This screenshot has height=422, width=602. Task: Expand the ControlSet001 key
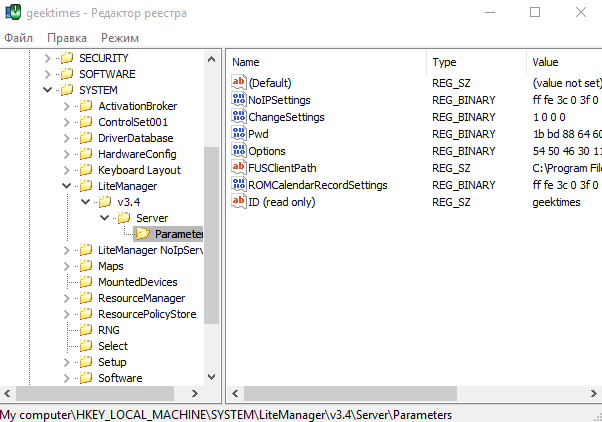click(x=66, y=122)
